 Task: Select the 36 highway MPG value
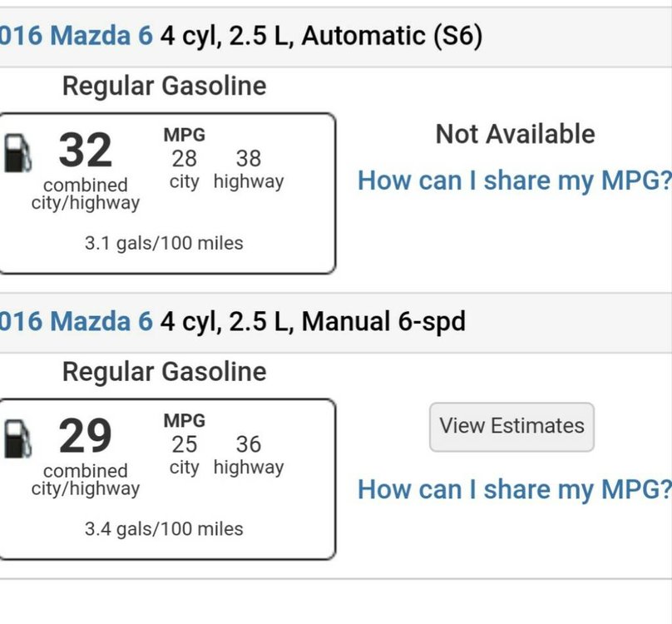(248, 444)
